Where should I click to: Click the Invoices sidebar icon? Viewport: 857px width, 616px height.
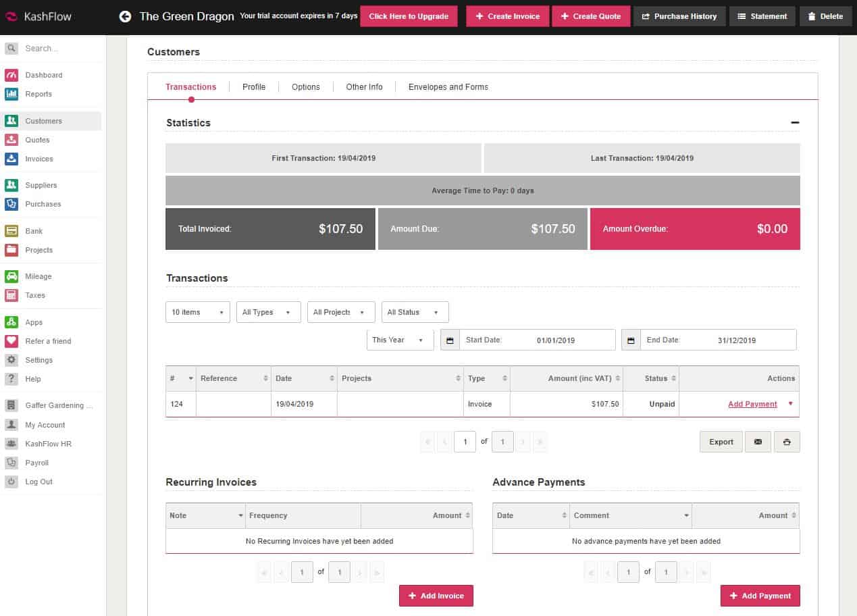tap(11, 159)
